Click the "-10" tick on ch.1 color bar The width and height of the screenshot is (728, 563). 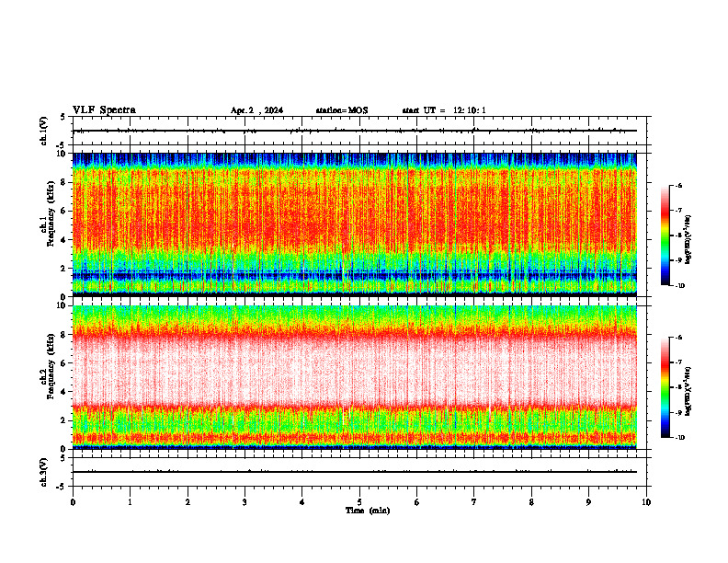(x=680, y=286)
